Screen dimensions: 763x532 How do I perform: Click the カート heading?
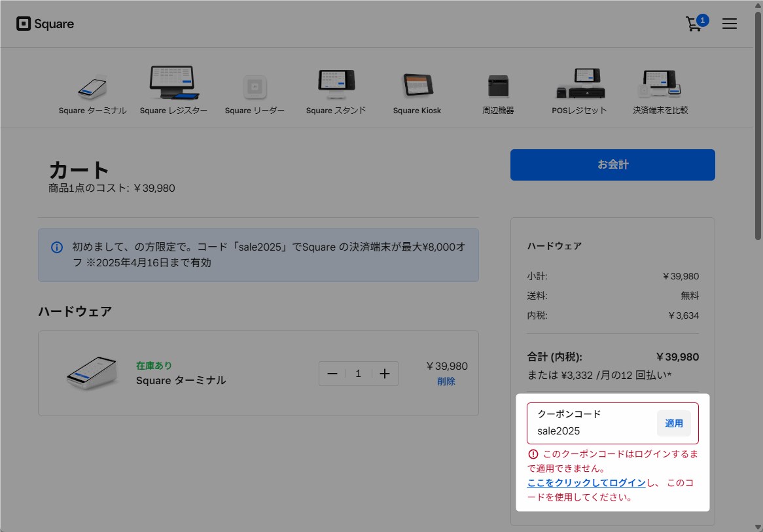[x=79, y=170]
